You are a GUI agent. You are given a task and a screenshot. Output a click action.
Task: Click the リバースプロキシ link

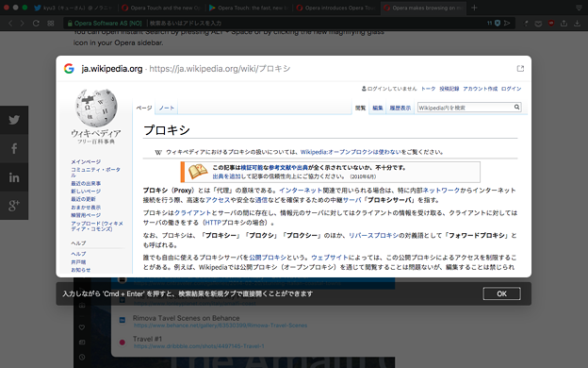[x=373, y=236]
